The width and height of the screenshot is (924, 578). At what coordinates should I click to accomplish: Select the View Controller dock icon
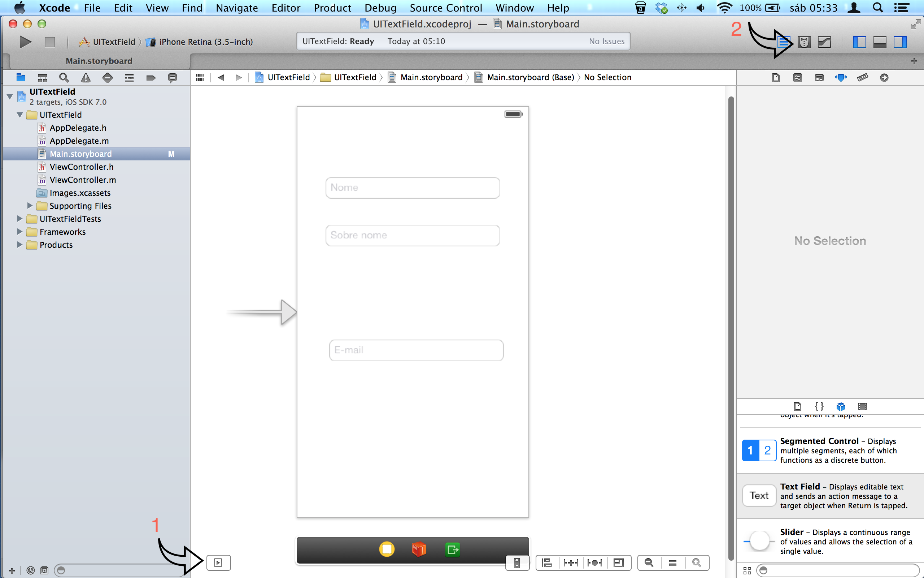(387, 549)
